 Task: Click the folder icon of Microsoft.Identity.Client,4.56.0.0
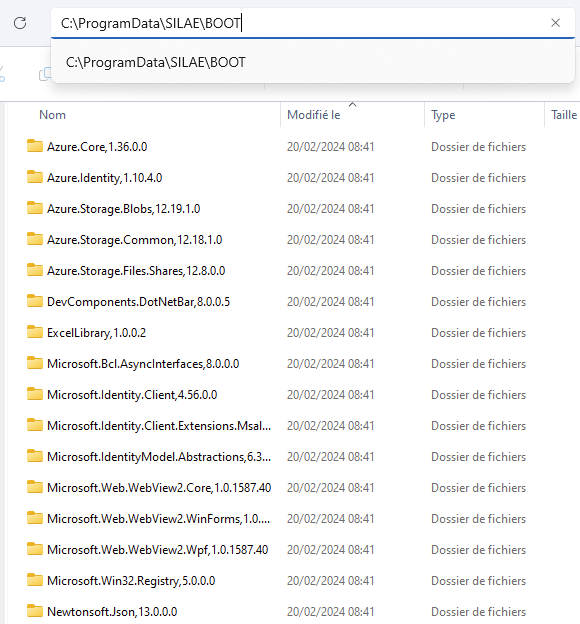point(35,394)
